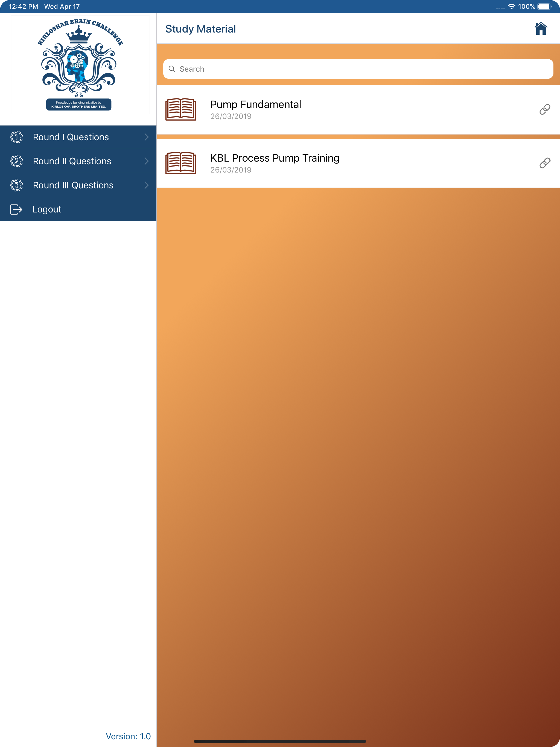Tap the magnifier icon in search bar
Screen dimensions: 560x747
[172, 69]
